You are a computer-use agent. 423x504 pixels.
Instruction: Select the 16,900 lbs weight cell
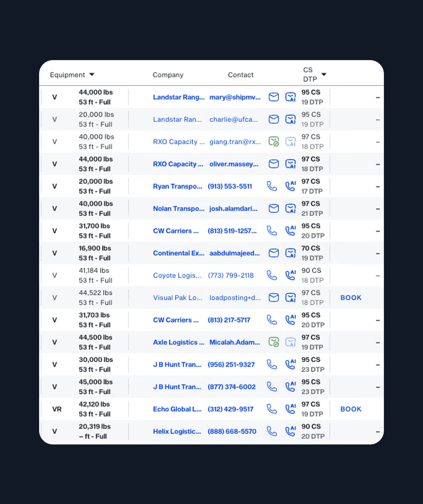click(x=95, y=248)
